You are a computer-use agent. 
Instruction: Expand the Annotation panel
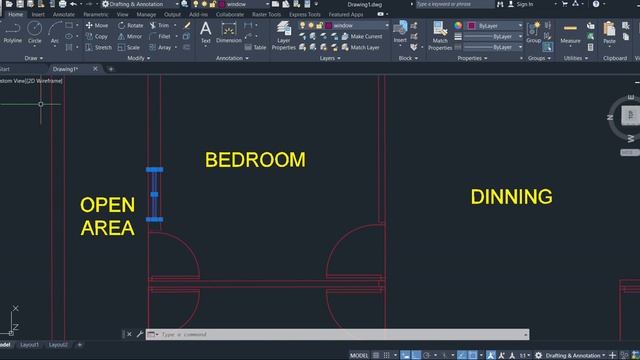point(232,58)
